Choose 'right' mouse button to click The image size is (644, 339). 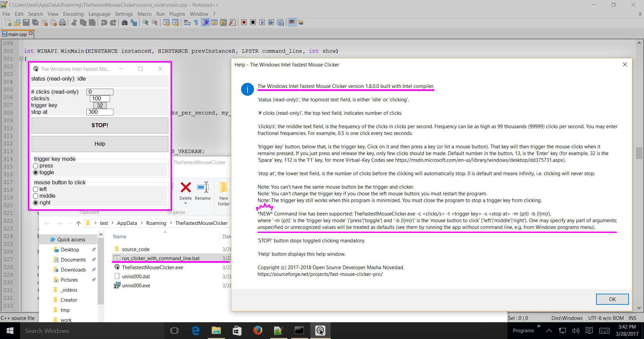point(36,203)
